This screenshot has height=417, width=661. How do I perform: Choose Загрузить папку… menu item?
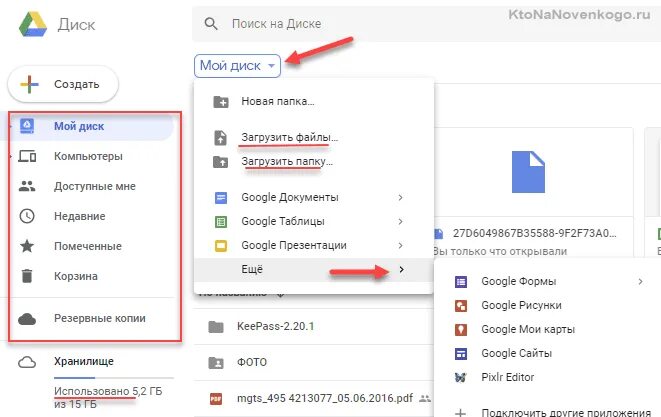tap(314, 162)
